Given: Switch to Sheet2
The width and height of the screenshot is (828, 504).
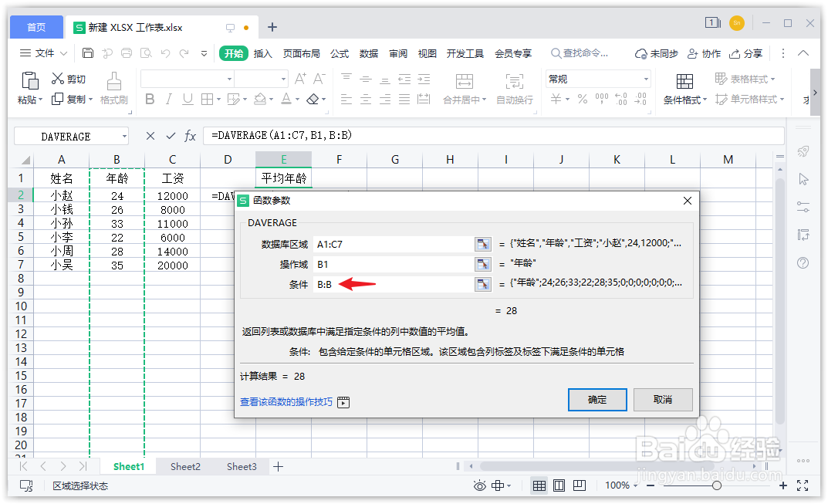Looking at the screenshot, I should pos(185,466).
